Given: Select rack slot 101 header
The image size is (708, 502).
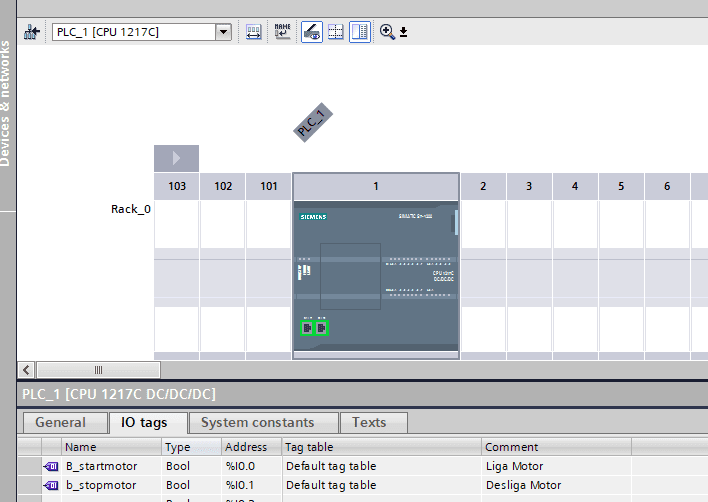Looking at the screenshot, I should coord(269,186).
